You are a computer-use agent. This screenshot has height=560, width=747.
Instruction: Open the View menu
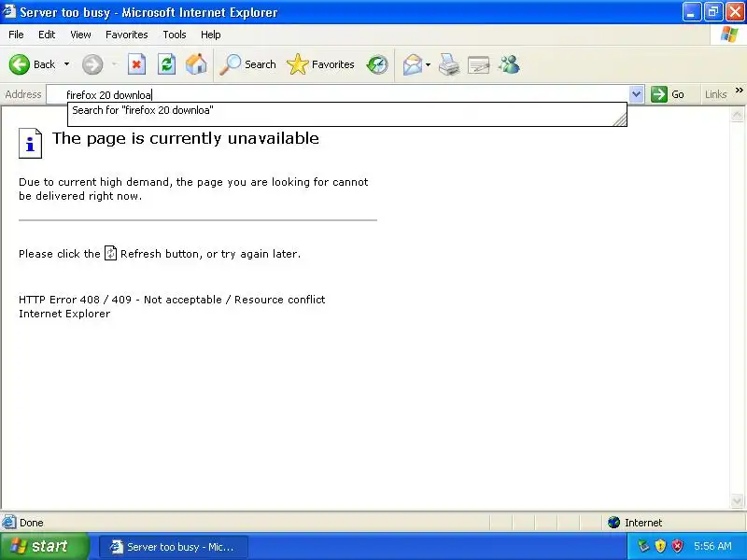[x=80, y=35]
